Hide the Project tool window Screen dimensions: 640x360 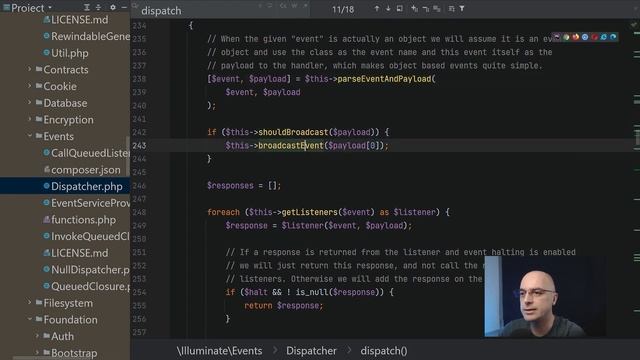pos(124,7)
